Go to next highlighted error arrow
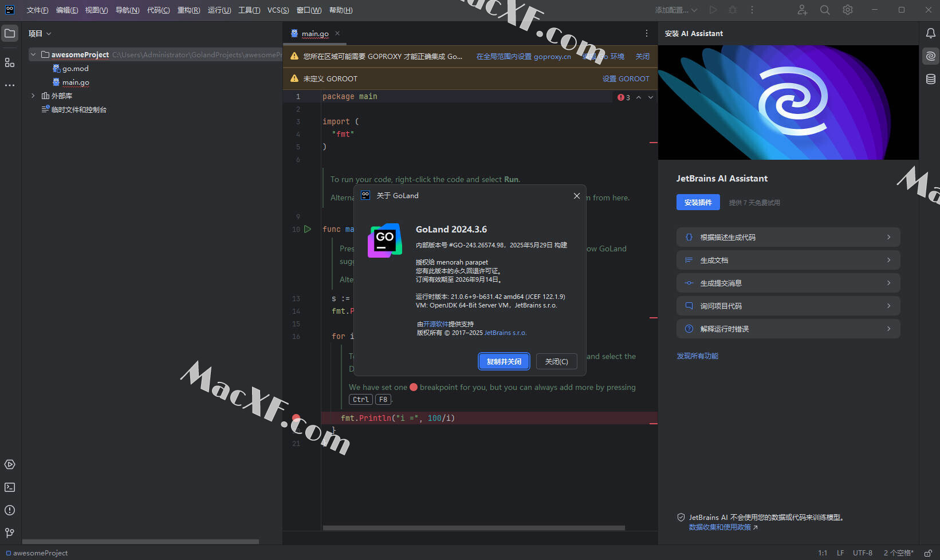The image size is (940, 560). pyautogui.click(x=651, y=97)
